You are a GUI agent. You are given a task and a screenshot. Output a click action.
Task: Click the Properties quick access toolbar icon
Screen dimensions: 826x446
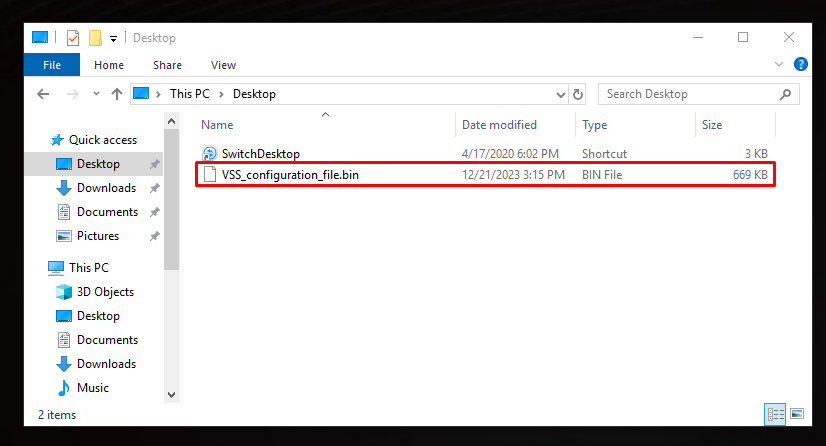(73, 38)
